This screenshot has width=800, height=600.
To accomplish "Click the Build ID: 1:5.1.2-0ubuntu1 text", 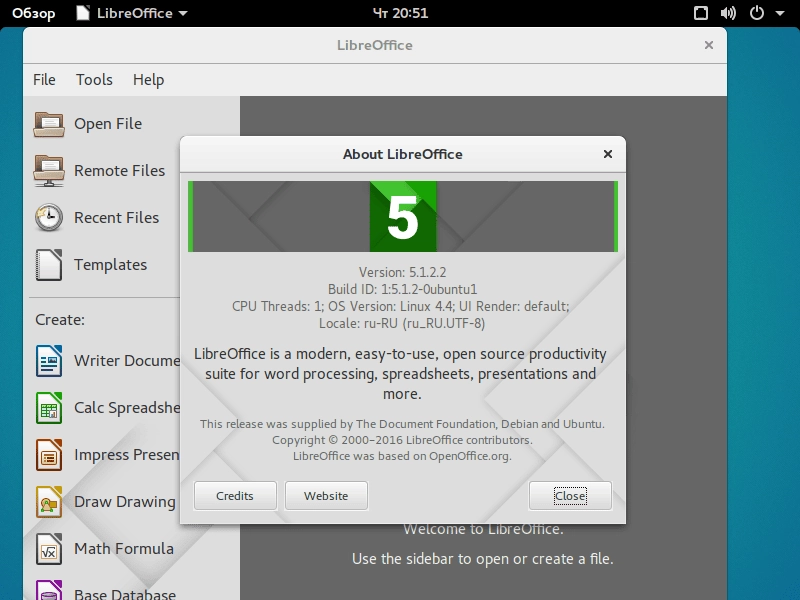I will point(403,289).
